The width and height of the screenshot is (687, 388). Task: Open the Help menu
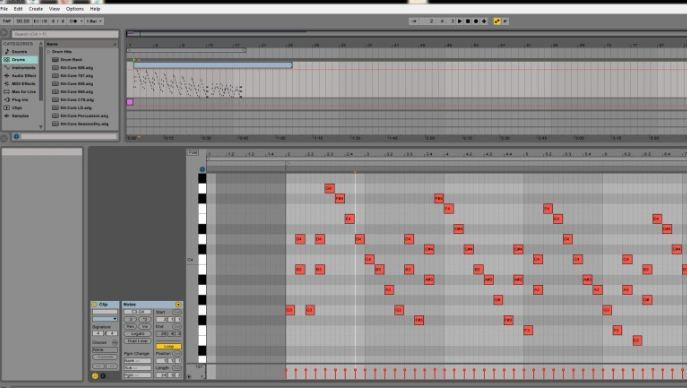[95, 9]
